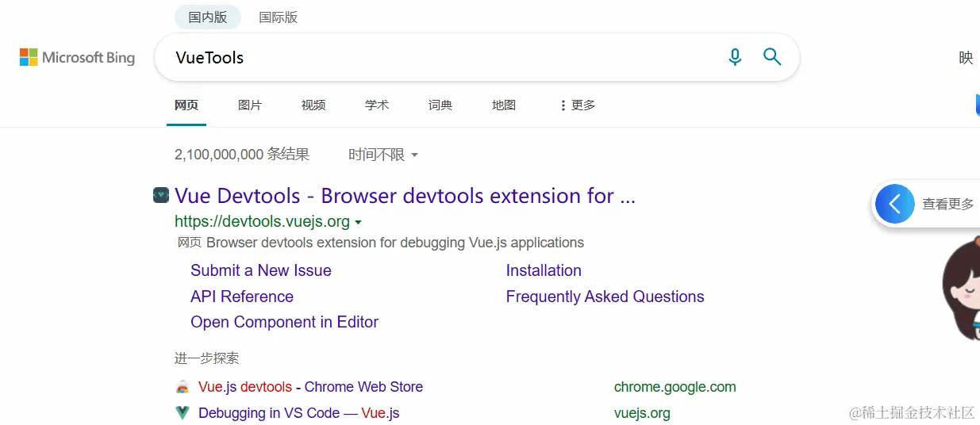Open Submit a New Issue link

tap(261, 270)
